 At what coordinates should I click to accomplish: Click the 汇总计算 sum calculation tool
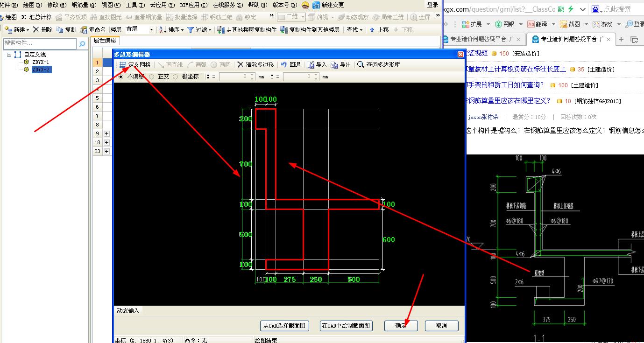point(36,17)
